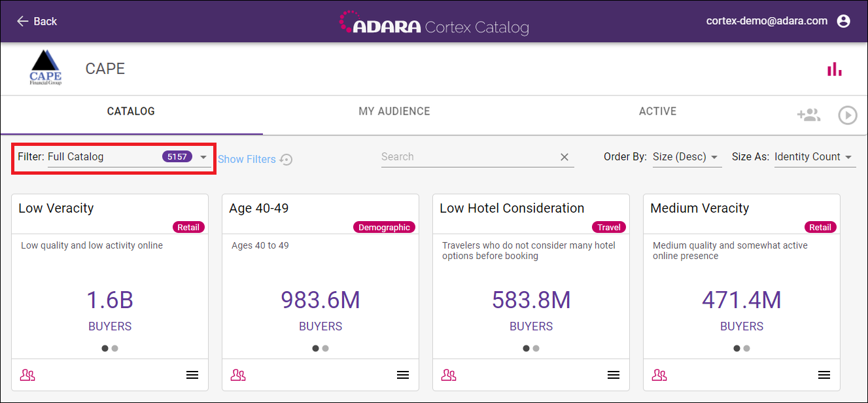Click 'Low quality and low activity online' text
Image resolution: width=868 pixels, height=403 pixels.
click(92, 245)
